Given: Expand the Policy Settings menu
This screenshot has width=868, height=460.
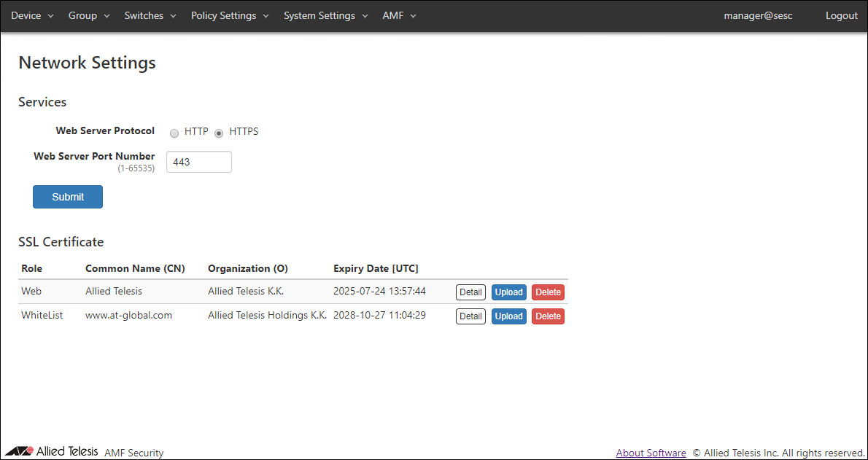Looking at the screenshot, I should coord(229,15).
